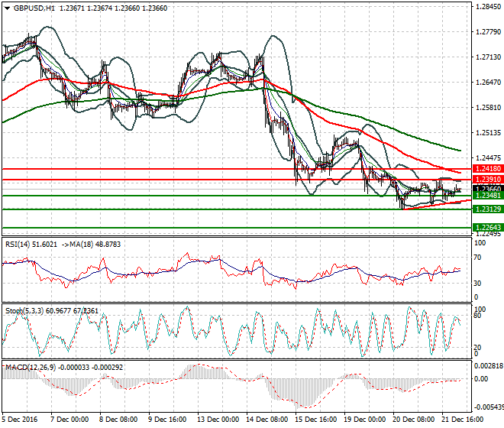
Task: Click the 21 Dec 16:00 time label
Action: click(x=463, y=420)
